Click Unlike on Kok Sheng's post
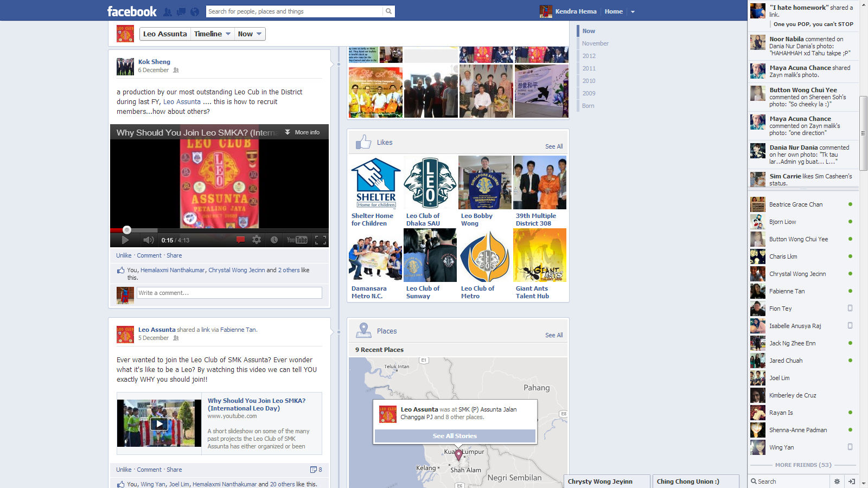Screen dimensions: 868x488 [124, 255]
